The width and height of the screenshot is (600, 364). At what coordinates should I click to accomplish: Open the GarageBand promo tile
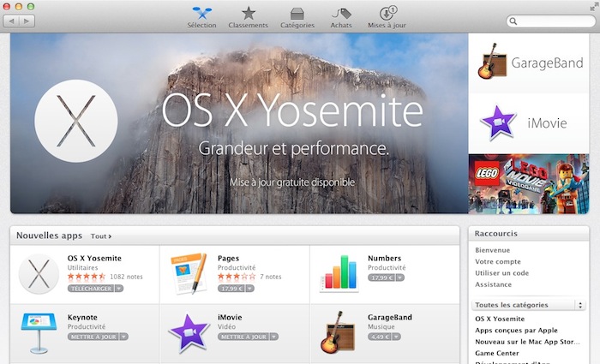point(529,63)
